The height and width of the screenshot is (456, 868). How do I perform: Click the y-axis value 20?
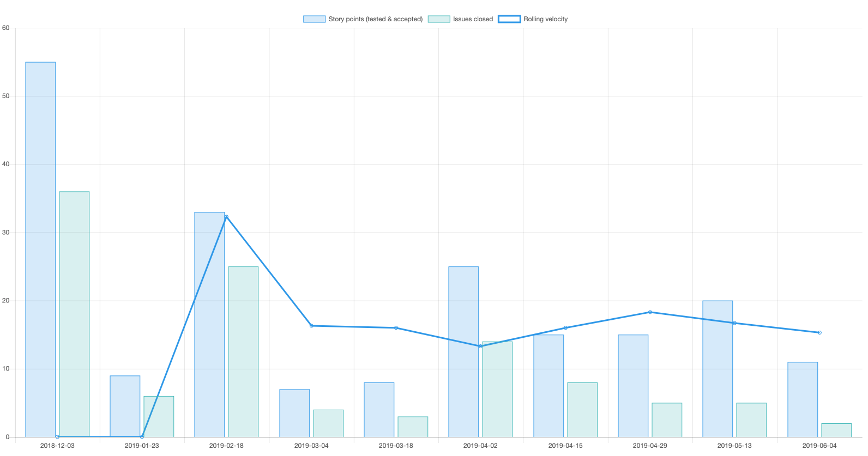[6, 301]
